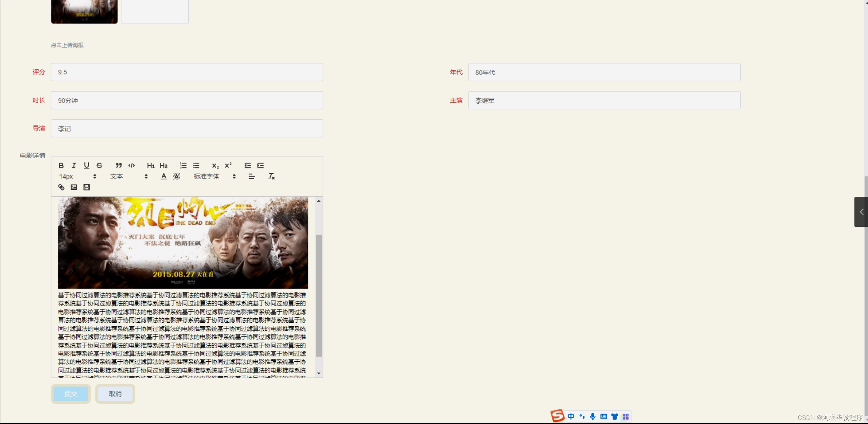Click the 提交 submit button
Image resolution: width=868 pixels, height=424 pixels.
coord(71,394)
